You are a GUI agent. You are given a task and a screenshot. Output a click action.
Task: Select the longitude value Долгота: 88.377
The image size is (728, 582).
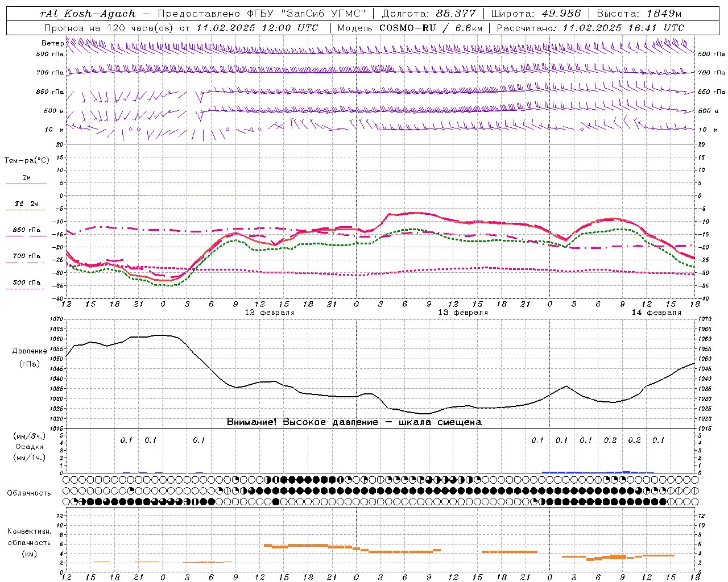pyautogui.click(x=429, y=14)
